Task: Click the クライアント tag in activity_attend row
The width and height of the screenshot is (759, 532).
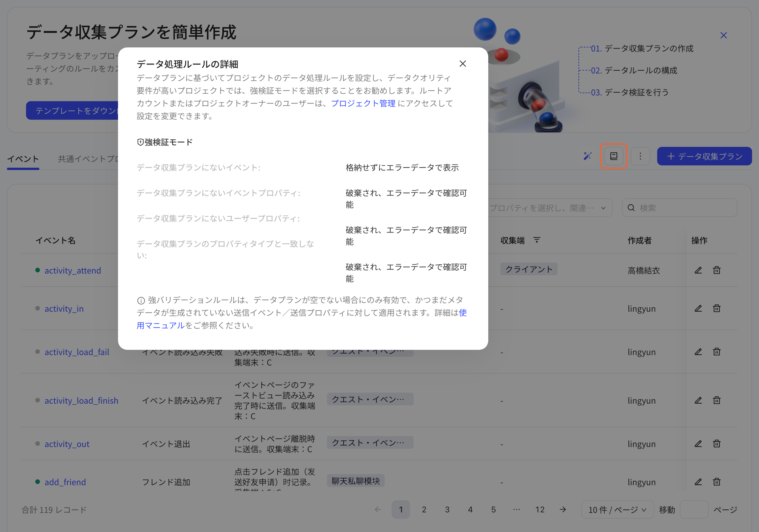Action: point(528,269)
